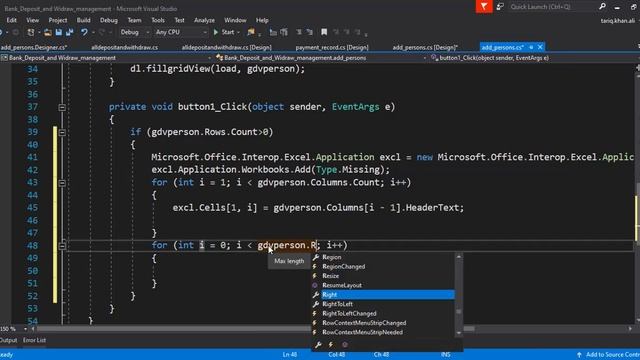The width and height of the screenshot is (640, 360).
Task: Collapse the for loop at line 43
Action: click(x=62, y=183)
